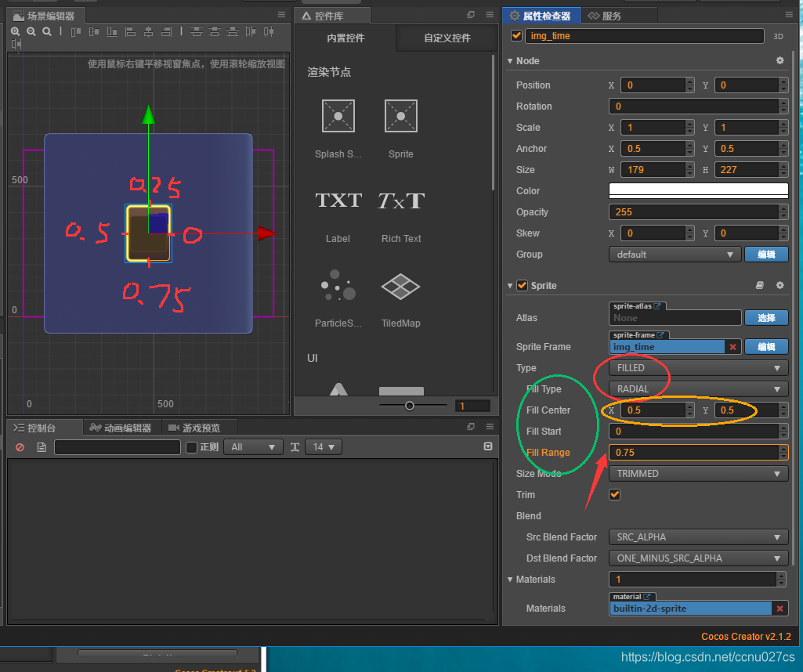The image size is (803, 672).
Task: Click the Sprite Frame 编辑 button
Action: click(766, 346)
